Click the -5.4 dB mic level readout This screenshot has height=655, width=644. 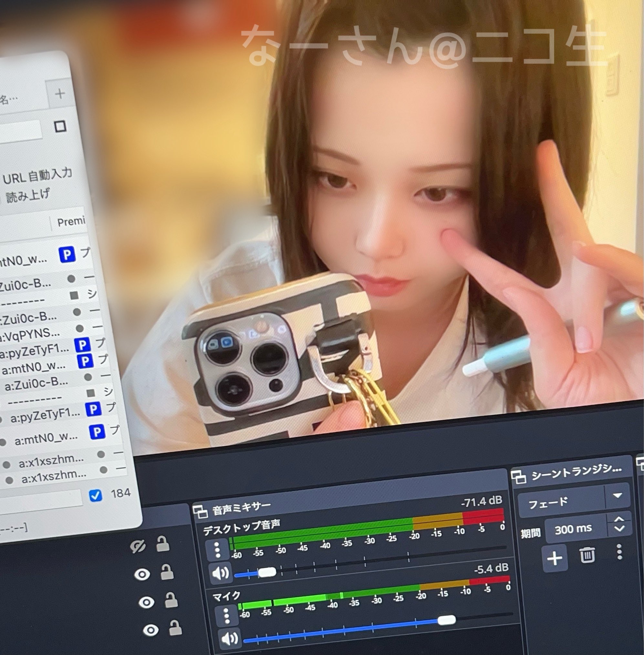(x=491, y=569)
